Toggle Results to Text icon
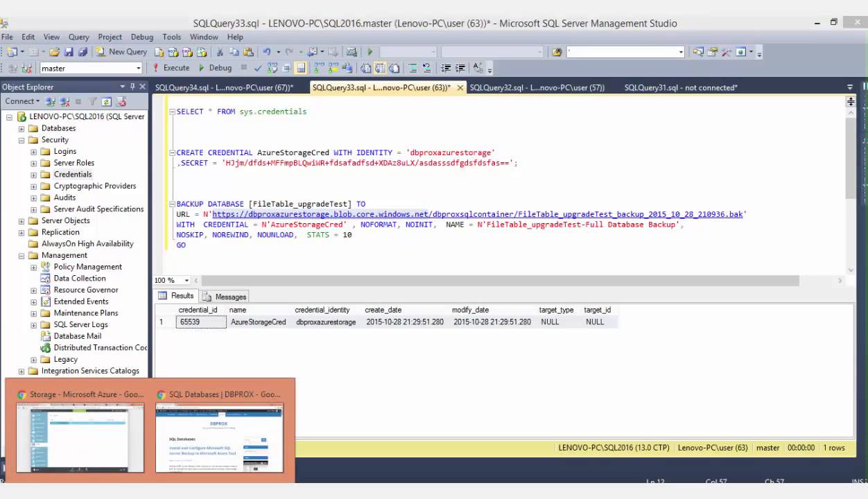Screen dimensions: 868x499 pos(365,68)
